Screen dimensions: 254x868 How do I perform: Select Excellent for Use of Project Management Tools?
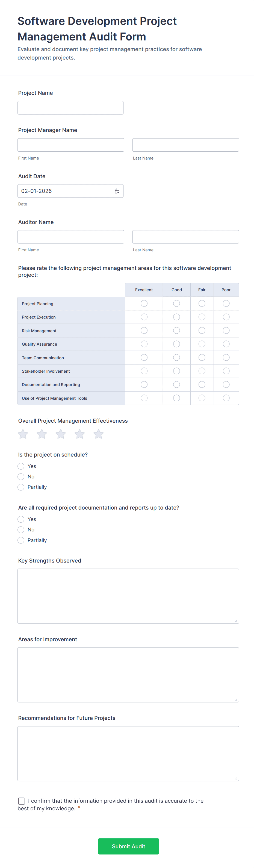click(144, 398)
